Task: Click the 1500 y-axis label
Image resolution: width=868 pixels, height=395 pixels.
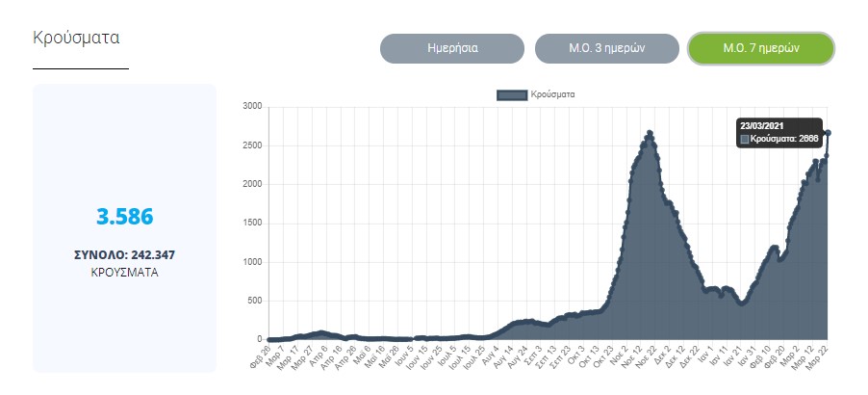Action: [x=251, y=223]
